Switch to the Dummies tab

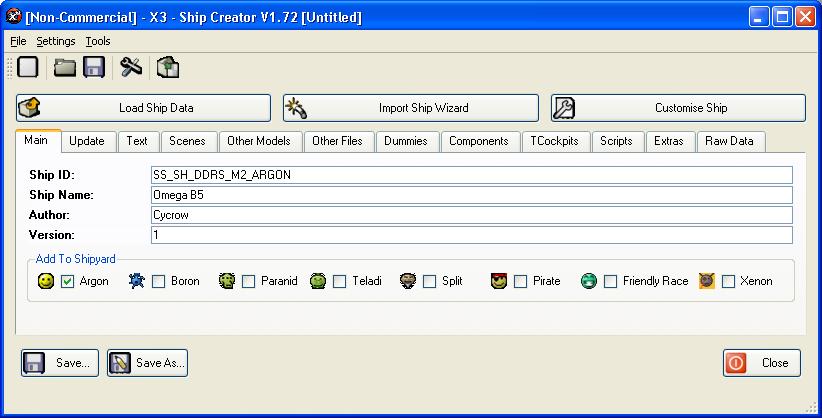406,141
